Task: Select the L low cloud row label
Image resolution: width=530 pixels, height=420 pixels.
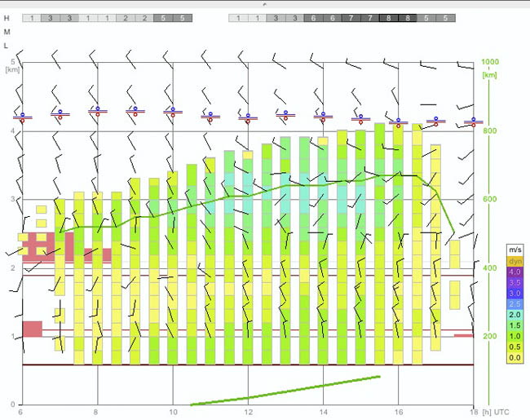Action: coord(6,46)
